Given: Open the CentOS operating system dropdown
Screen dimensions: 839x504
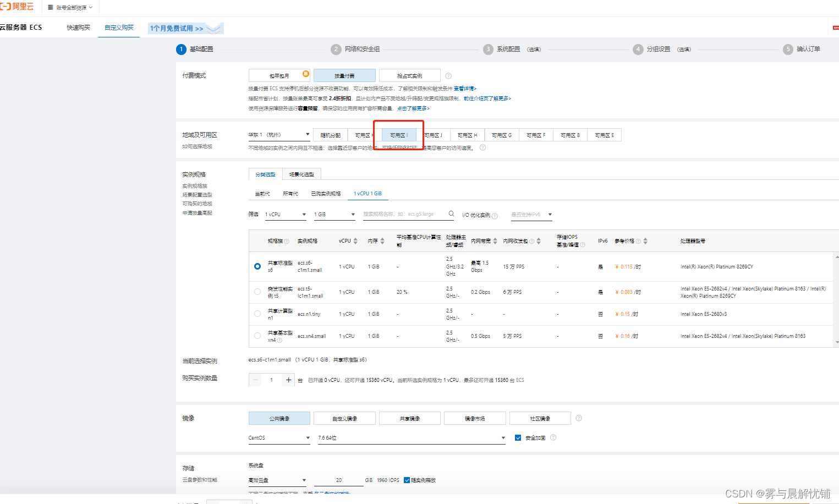Looking at the screenshot, I should (279, 438).
